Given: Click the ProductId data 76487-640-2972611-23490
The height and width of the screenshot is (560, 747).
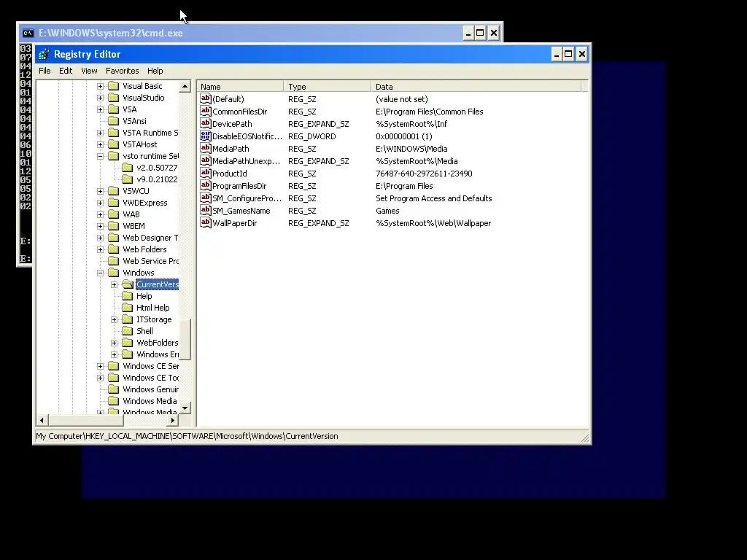Looking at the screenshot, I should 424,174.
